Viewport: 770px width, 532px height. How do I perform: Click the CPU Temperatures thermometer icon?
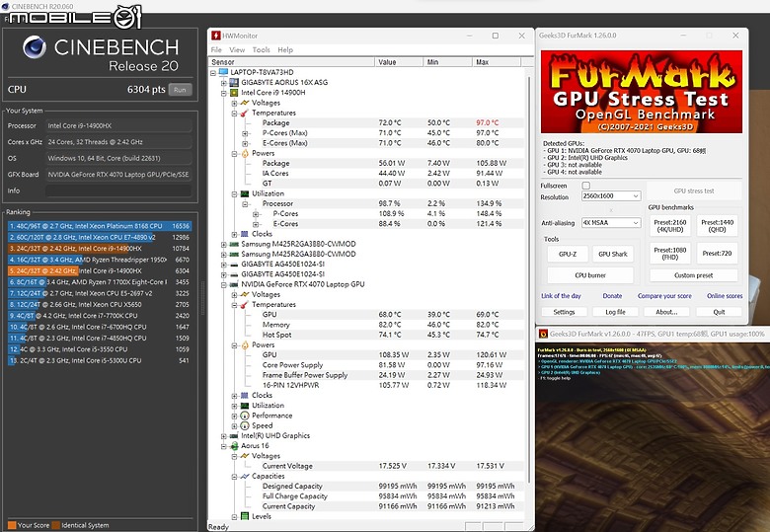click(x=245, y=113)
